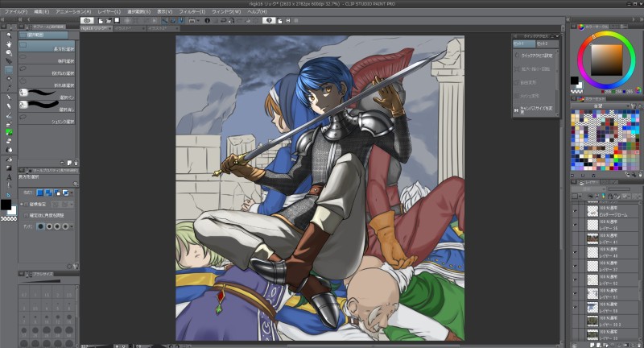This screenshot has width=644, height=348.
Task: Open the color set name dropdown
Action: point(601,106)
